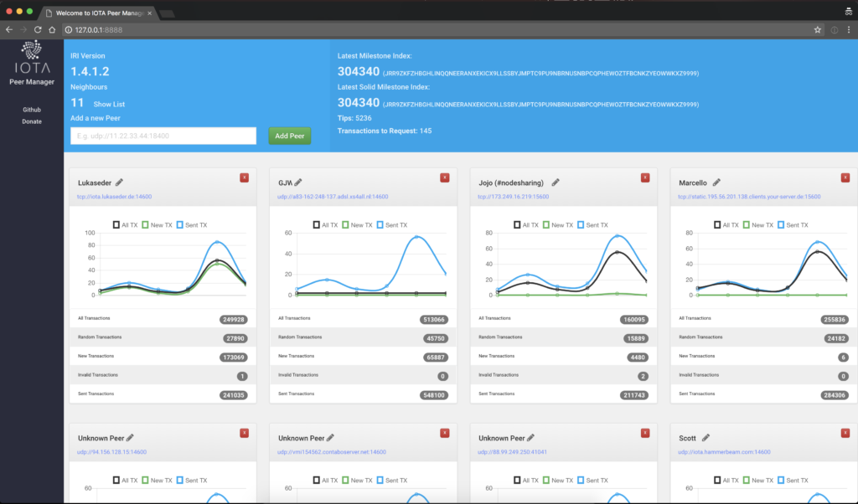Open the tcp://iota.lukaseder.de:14600 address link
Screen dimensions: 858x504
[x=114, y=197]
